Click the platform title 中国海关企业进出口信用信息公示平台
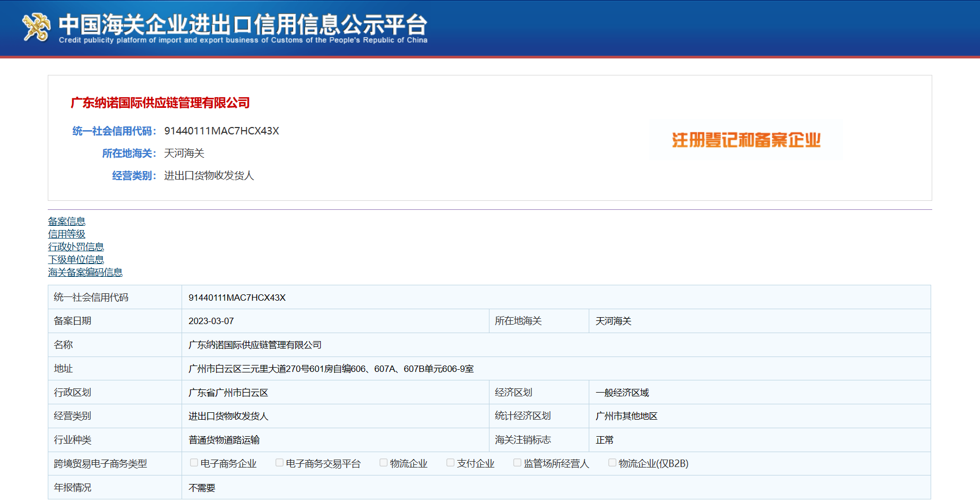The width and height of the screenshot is (980, 501). 243,24
